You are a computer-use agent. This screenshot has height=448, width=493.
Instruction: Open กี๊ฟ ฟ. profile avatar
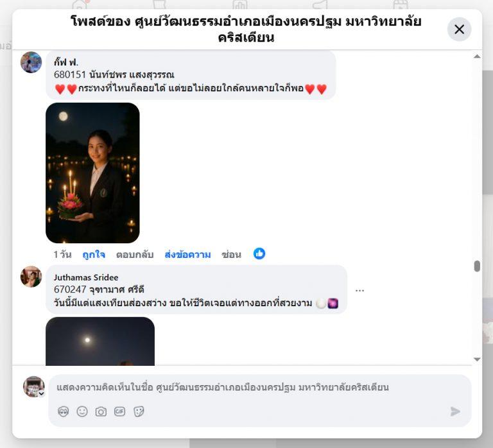pyautogui.click(x=31, y=62)
